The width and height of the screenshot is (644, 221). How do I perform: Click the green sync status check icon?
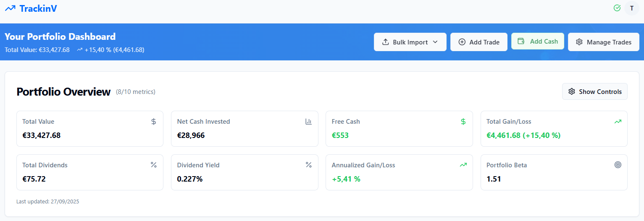click(617, 8)
